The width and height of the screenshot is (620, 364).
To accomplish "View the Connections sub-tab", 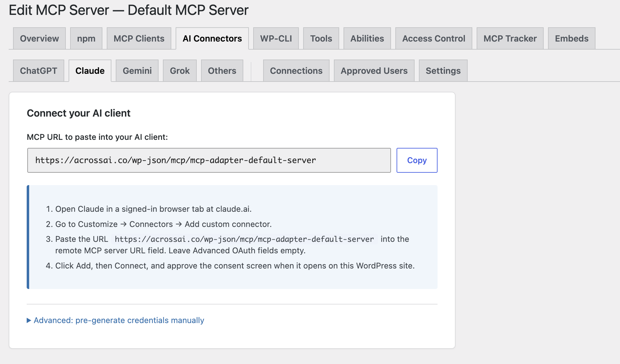I will 296,71.
